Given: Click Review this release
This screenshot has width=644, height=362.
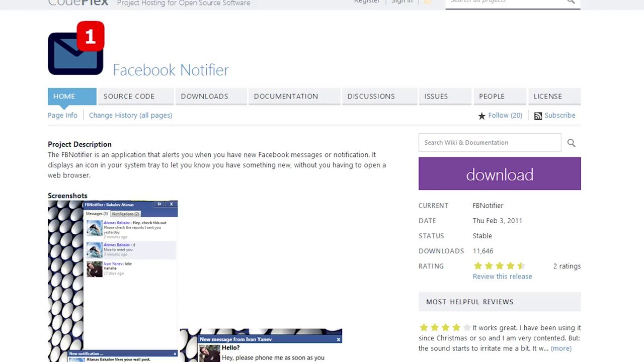Looking at the screenshot, I should point(502,277).
